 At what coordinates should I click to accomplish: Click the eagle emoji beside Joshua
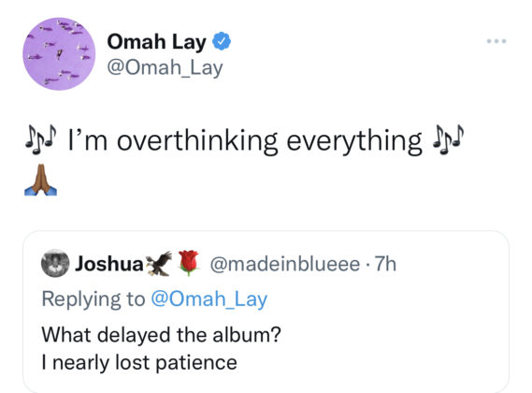point(159,264)
